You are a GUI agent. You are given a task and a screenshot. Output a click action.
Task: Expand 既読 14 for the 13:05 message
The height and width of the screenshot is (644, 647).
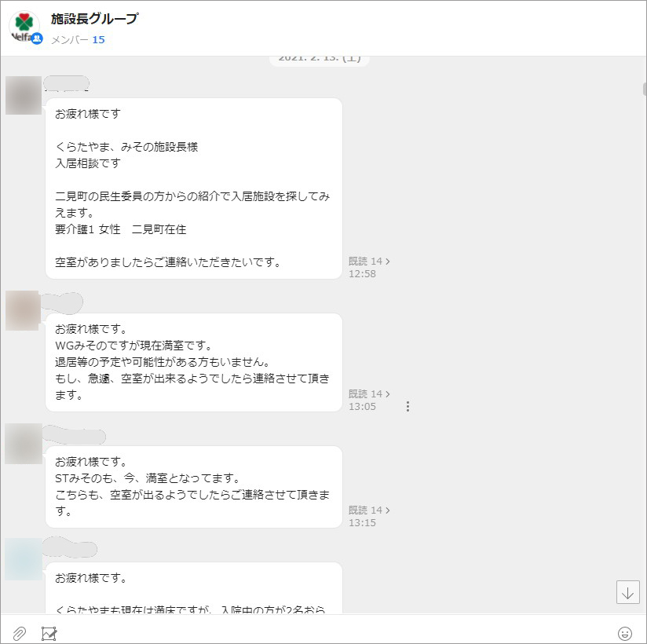point(369,393)
